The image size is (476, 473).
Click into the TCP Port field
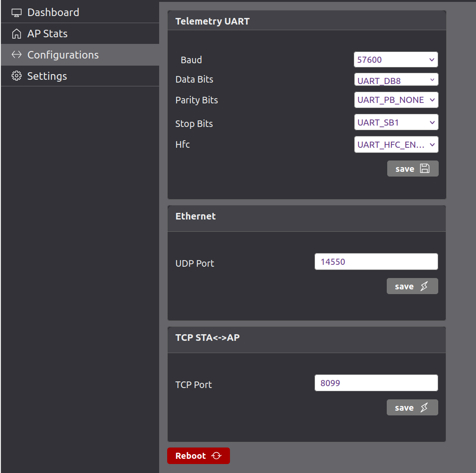click(376, 383)
